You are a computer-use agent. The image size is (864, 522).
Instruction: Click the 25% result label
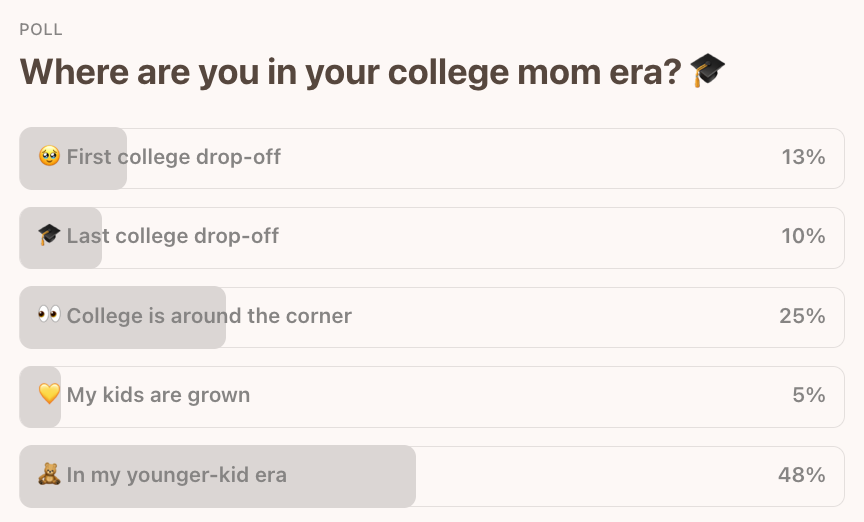click(802, 316)
